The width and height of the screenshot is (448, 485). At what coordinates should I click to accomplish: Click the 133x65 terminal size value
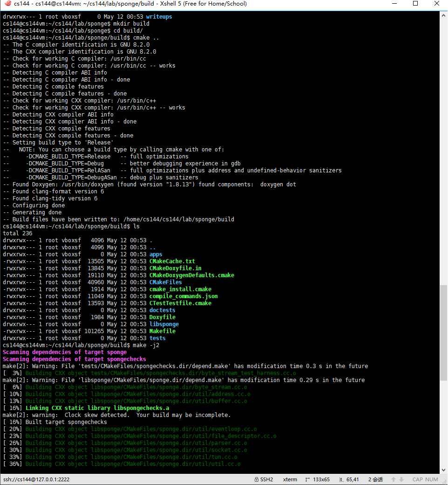(321, 479)
